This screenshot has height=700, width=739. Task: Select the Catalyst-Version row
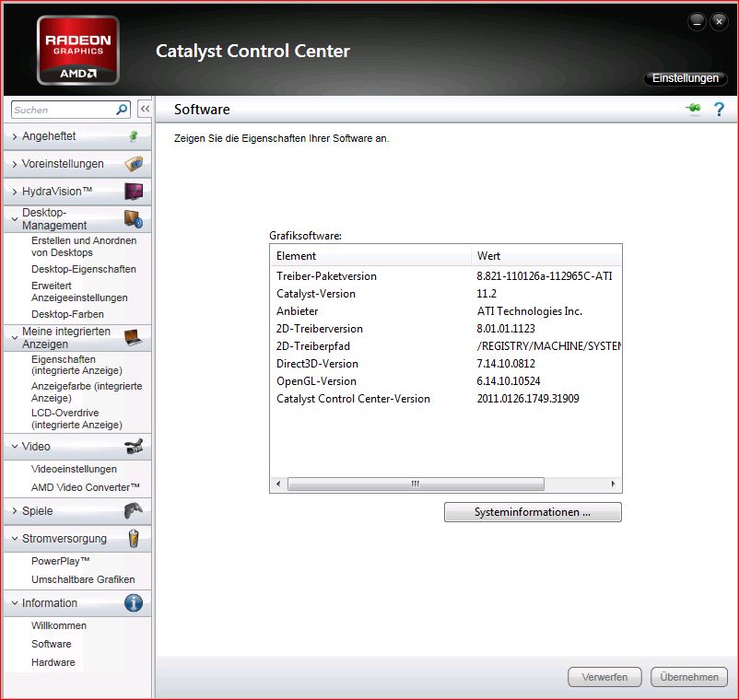(446, 294)
